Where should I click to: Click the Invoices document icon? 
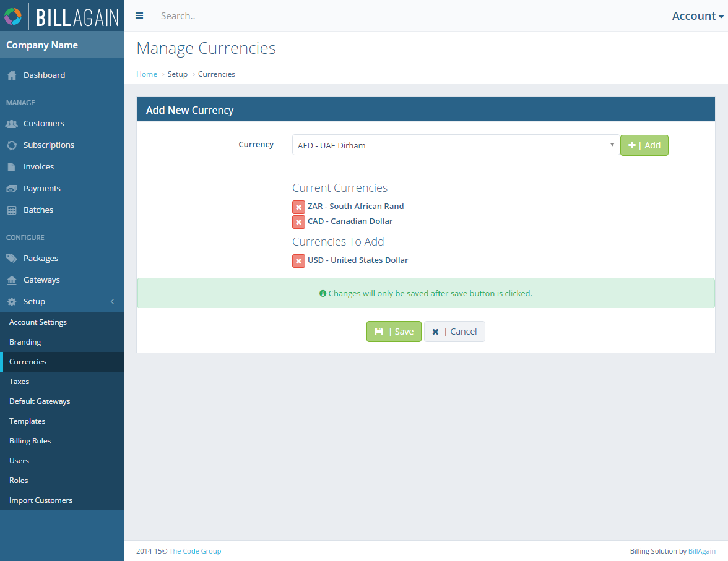pyautogui.click(x=12, y=167)
